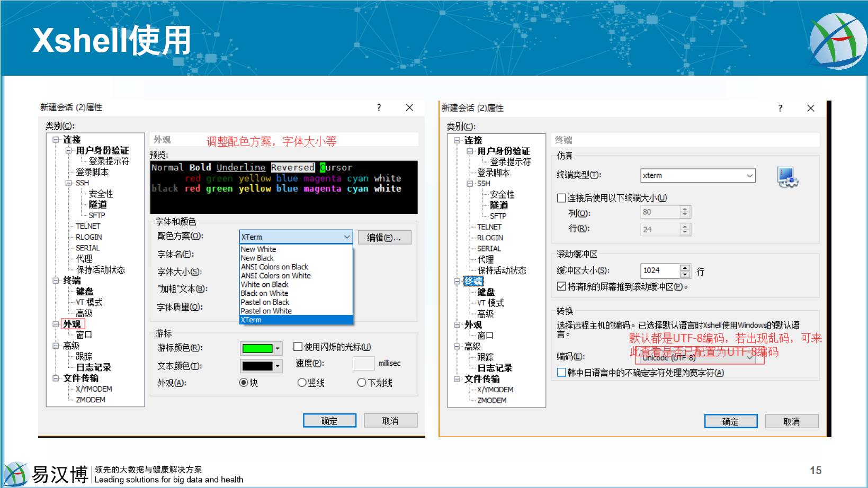Open 文本颜色 black color dropdown arrow
The height and width of the screenshot is (488, 868).
(278, 366)
